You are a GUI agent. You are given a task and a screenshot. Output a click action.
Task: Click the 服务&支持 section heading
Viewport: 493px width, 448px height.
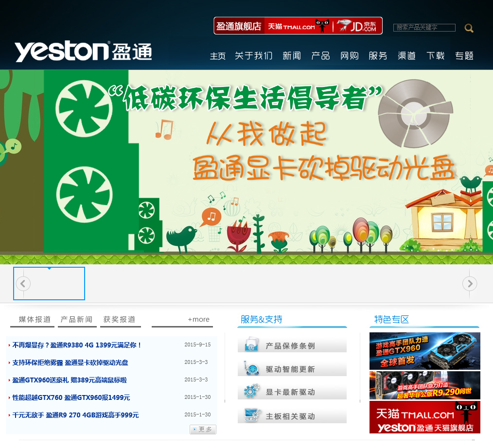pos(261,320)
